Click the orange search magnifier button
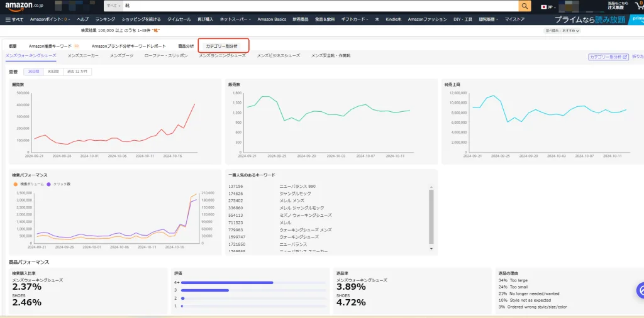Image resolution: width=644 pixels, height=318 pixels. (x=525, y=6)
